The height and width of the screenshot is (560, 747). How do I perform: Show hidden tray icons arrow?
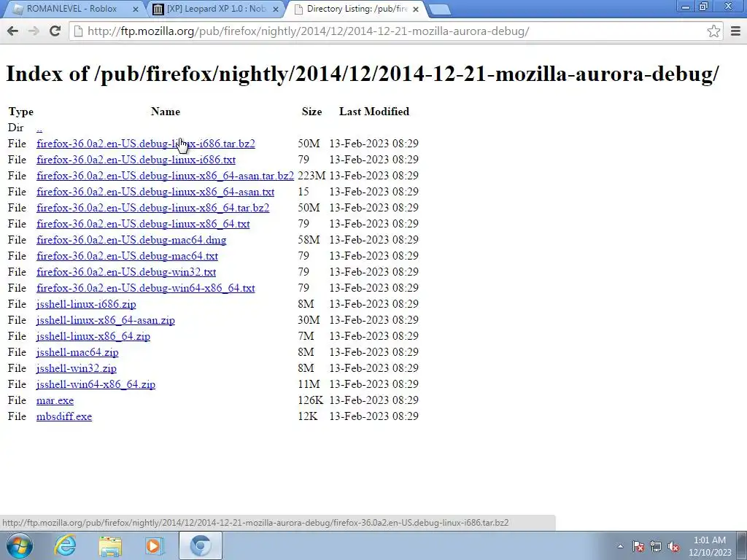point(620,546)
